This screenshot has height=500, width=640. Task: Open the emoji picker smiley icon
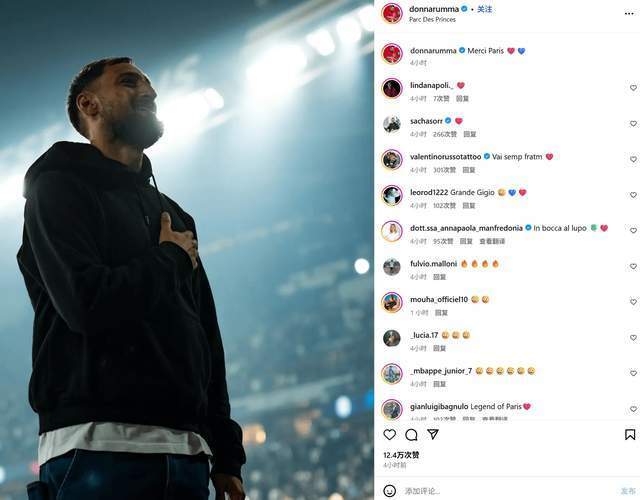click(x=390, y=491)
